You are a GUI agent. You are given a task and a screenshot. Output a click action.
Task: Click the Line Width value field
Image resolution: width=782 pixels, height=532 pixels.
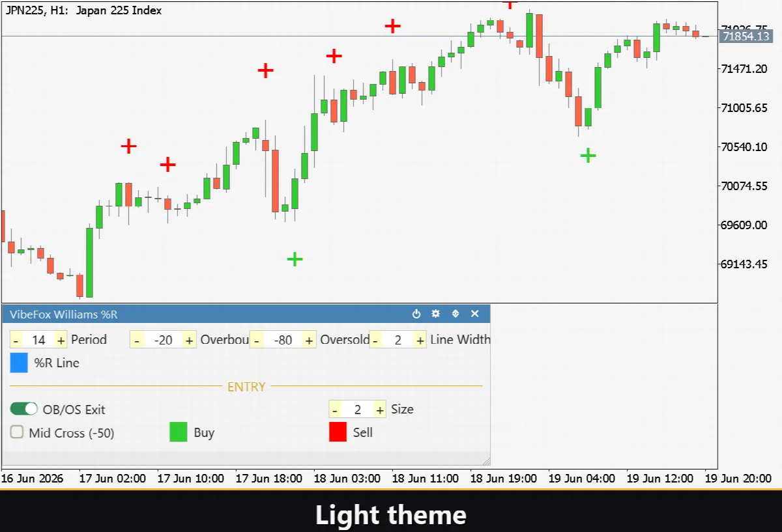point(398,339)
